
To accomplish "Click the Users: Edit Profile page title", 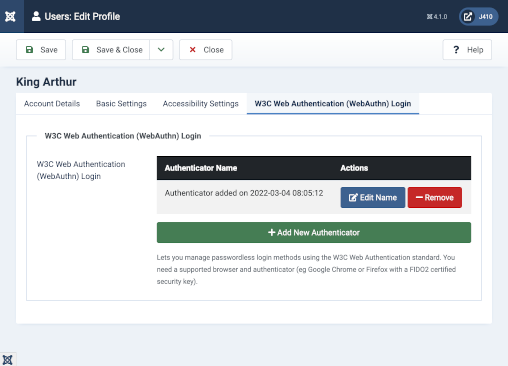I will pos(82,16).
